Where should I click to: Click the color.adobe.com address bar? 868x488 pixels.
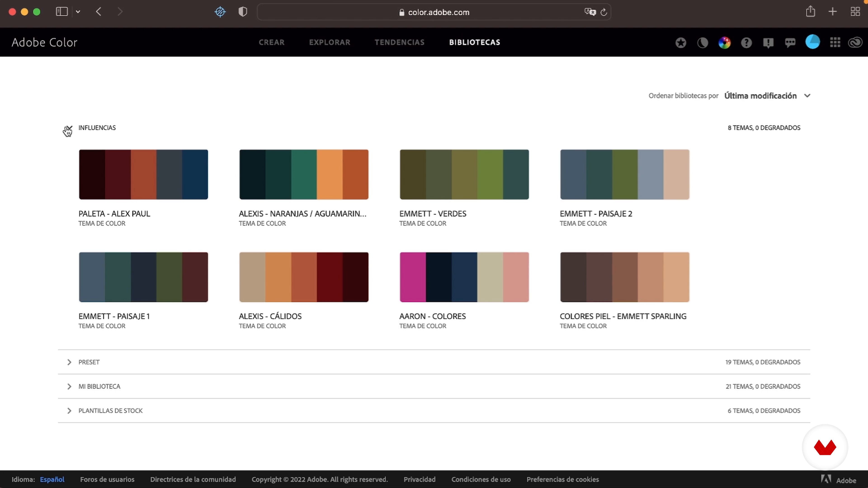(x=434, y=12)
